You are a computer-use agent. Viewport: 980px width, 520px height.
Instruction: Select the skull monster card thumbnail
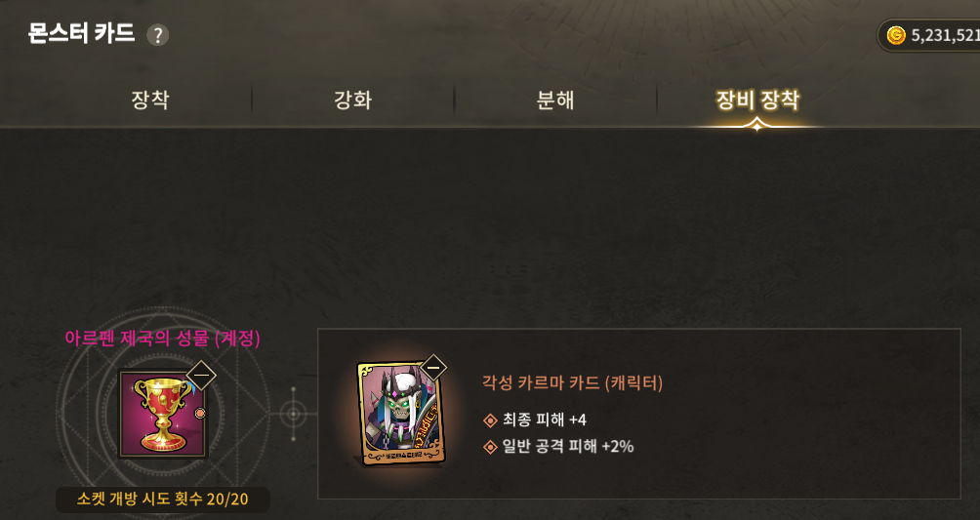coord(400,414)
